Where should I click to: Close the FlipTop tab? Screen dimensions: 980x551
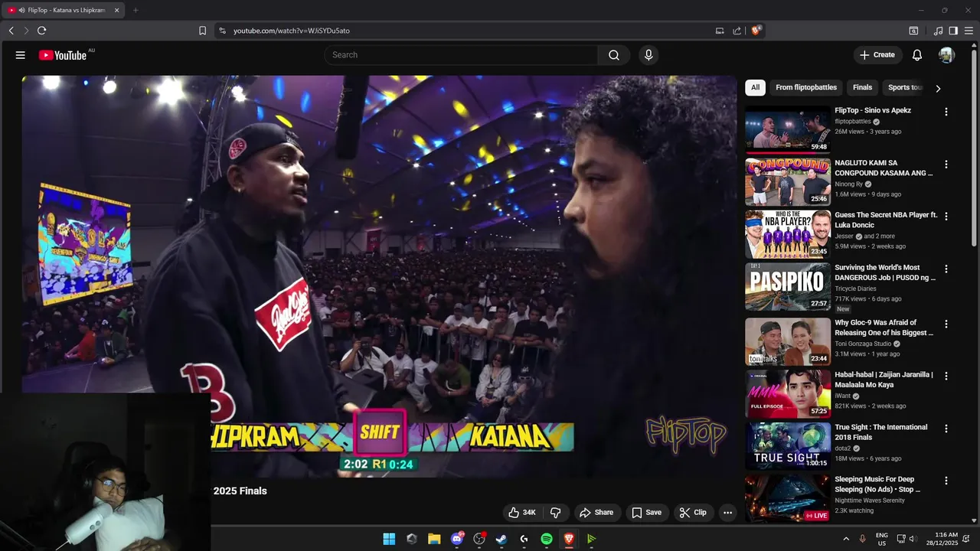[x=116, y=10]
